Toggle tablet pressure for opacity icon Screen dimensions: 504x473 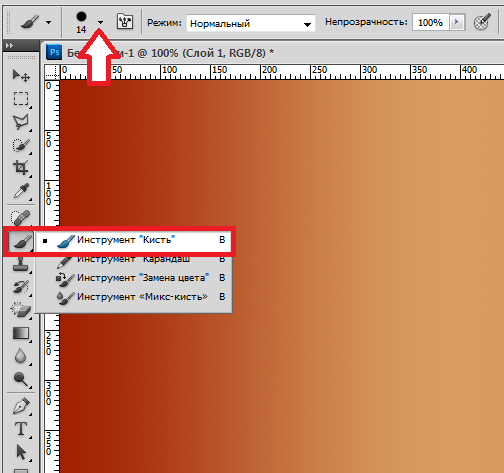[x=482, y=22]
